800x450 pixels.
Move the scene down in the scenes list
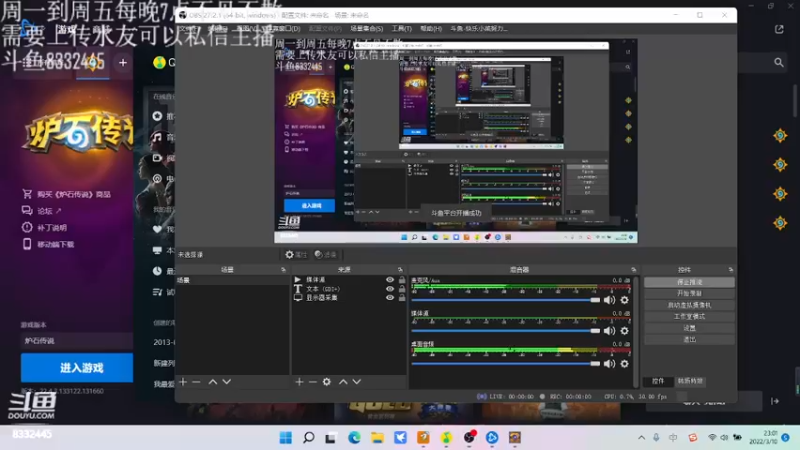coord(227,382)
